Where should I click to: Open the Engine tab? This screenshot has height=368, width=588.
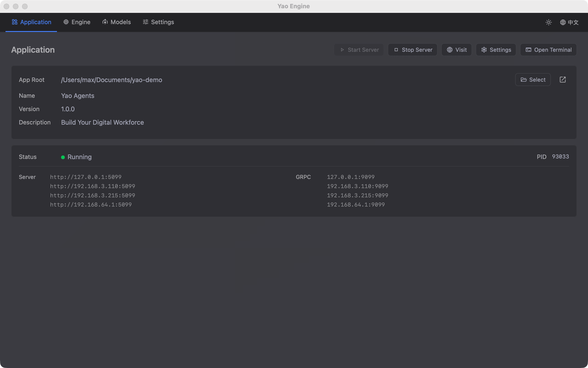coord(76,22)
